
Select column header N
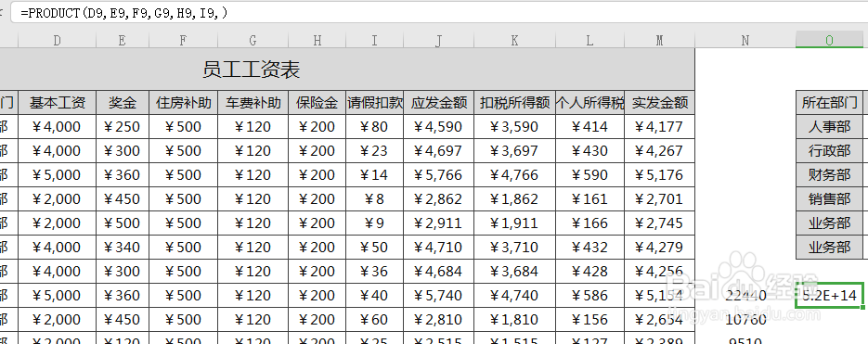pyautogui.click(x=745, y=40)
